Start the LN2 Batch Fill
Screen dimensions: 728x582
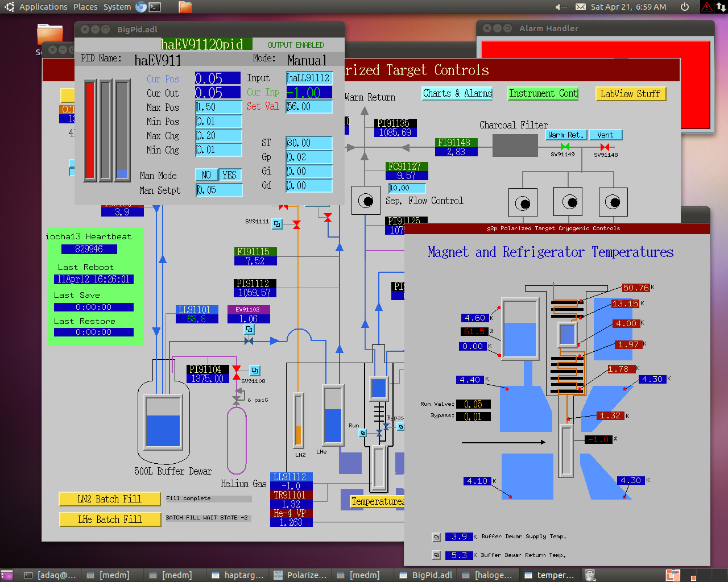click(109, 499)
